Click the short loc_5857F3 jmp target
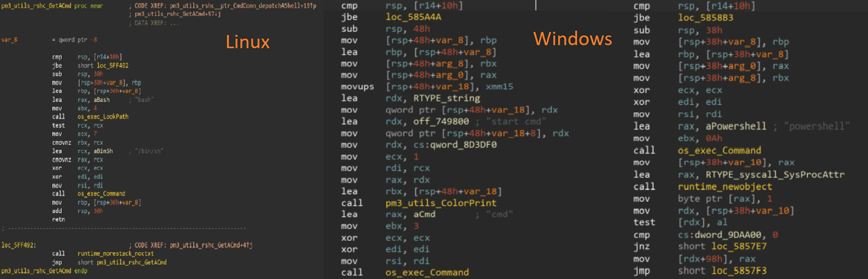Image resolution: width=868 pixels, height=279 pixels. [x=722, y=270]
